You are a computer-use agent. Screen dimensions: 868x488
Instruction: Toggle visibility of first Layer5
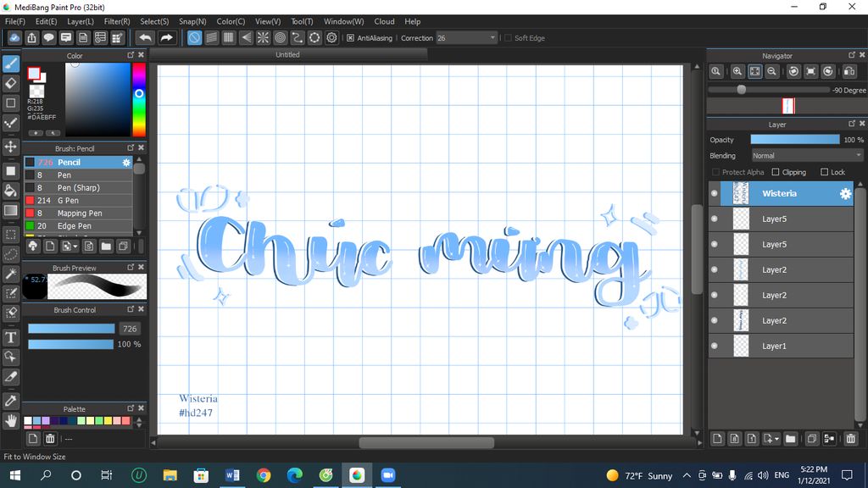[714, 219]
